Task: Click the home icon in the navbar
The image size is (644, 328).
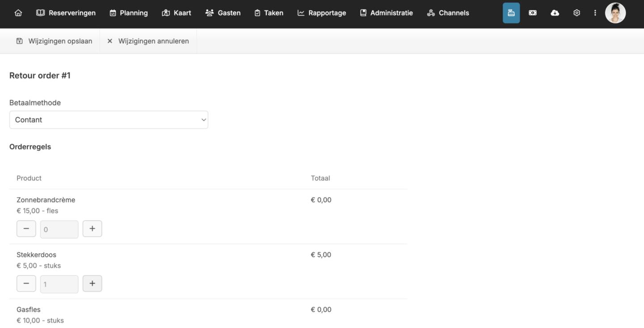Action: point(18,13)
